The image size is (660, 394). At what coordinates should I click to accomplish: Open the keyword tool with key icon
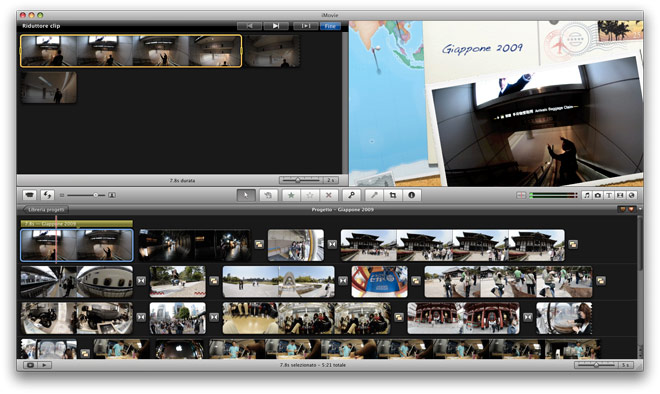[x=351, y=195]
